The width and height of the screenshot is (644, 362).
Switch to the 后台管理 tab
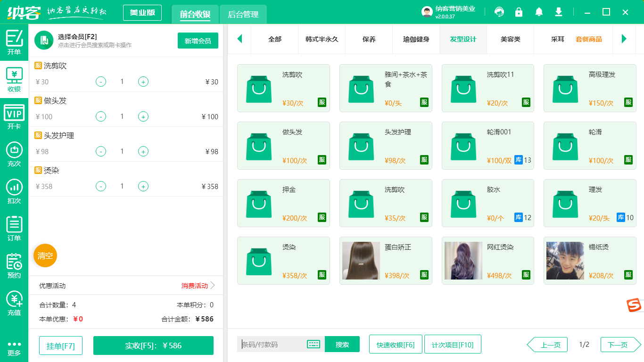click(x=244, y=14)
